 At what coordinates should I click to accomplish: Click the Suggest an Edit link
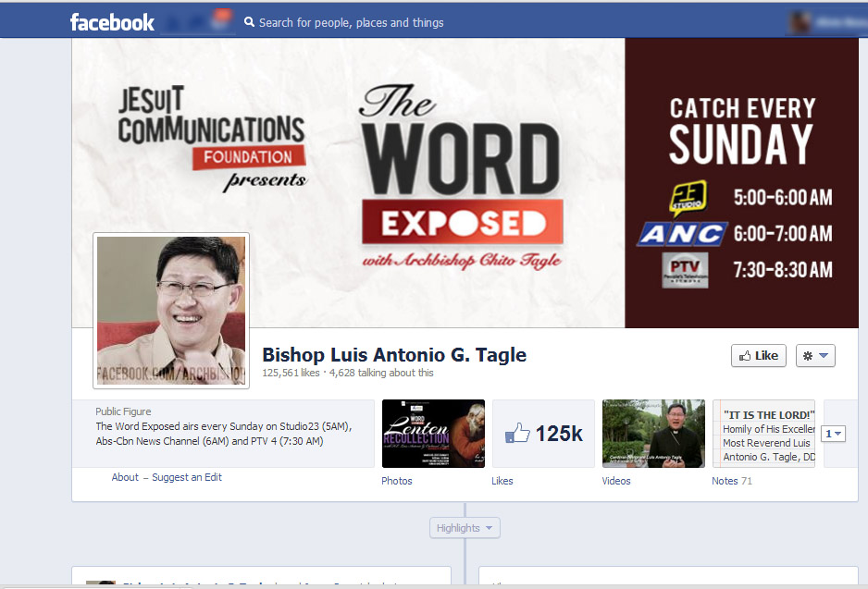pos(186,477)
